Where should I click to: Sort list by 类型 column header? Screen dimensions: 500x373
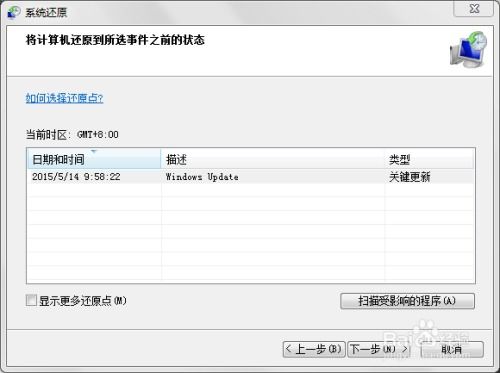[429, 159]
